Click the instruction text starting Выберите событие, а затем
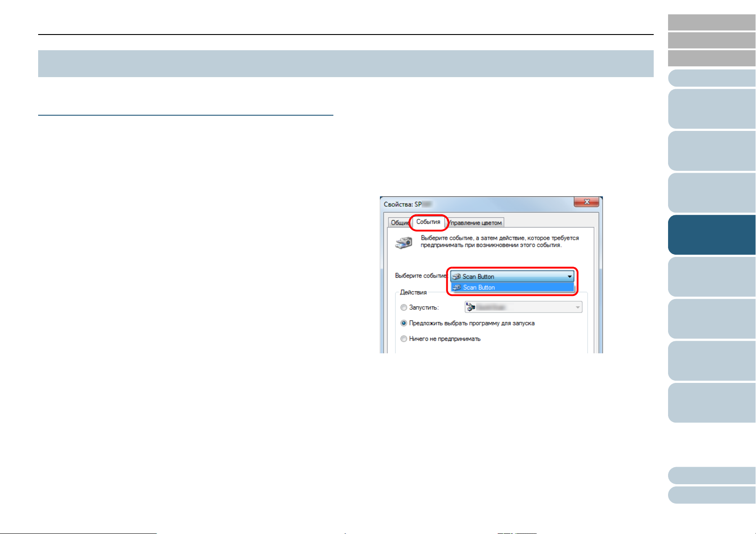This screenshot has height=534, width=756. coord(500,242)
